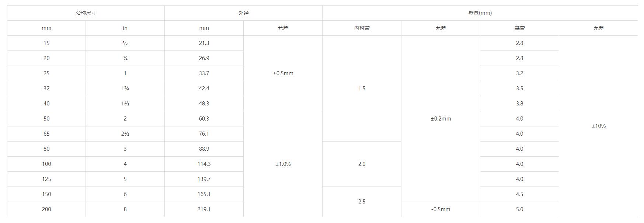
Task: Click the 114.3 outer diameter cell
Action: point(204,164)
